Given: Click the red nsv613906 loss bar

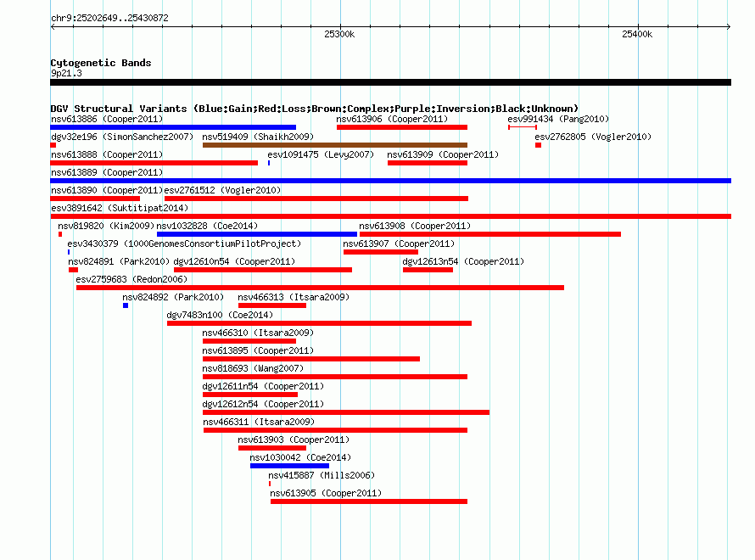Looking at the screenshot, I should (x=402, y=127).
